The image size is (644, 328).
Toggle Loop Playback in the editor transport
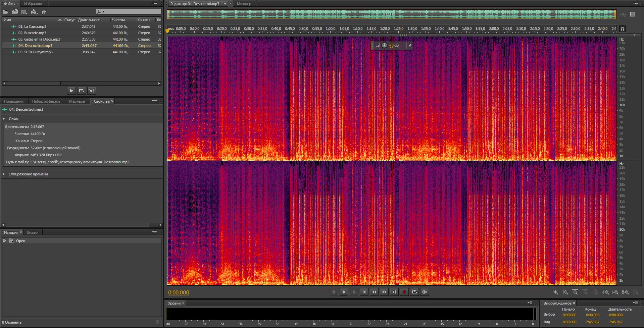click(414, 292)
